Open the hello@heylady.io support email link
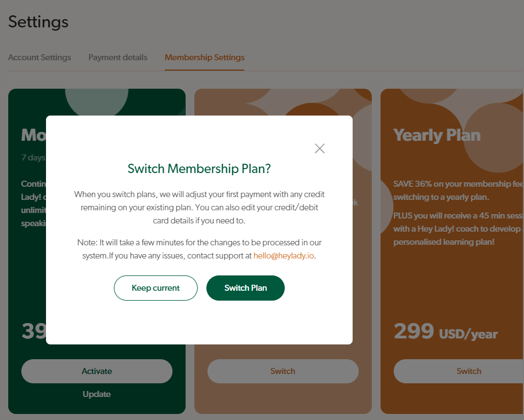 (284, 256)
